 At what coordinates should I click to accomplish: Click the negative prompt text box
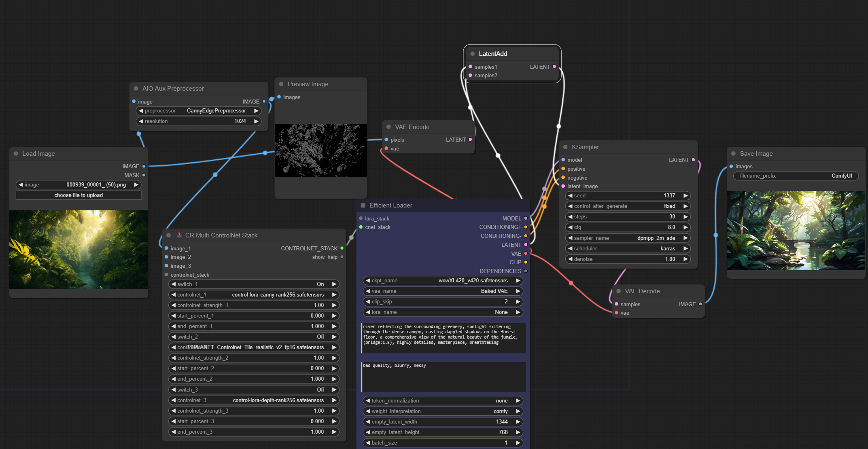click(443, 377)
